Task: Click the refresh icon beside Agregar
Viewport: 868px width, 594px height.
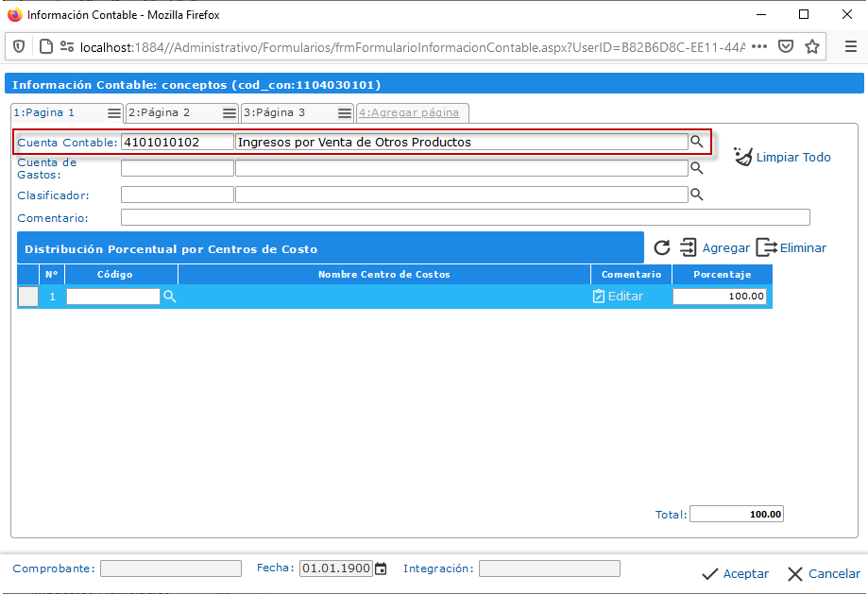Action: (x=661, y=247)
